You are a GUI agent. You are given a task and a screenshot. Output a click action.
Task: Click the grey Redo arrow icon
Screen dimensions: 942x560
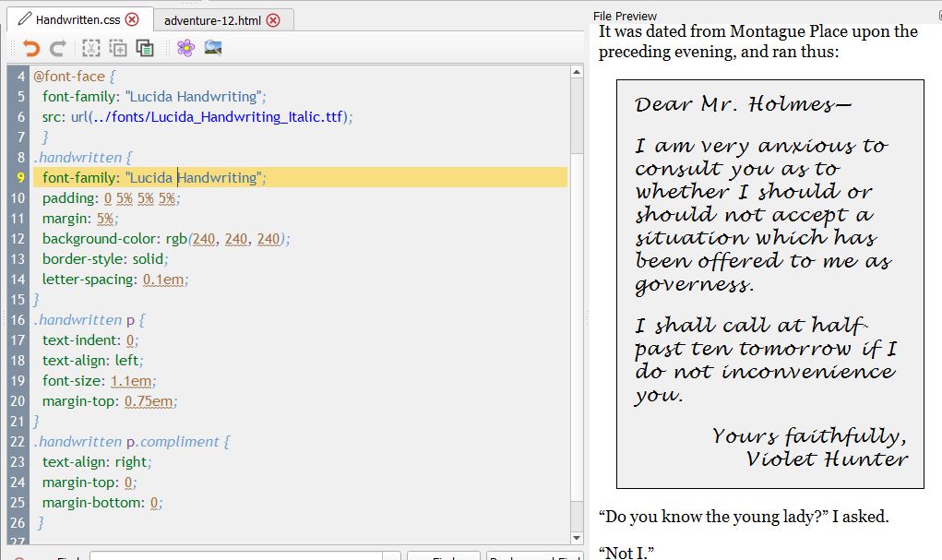58,48
